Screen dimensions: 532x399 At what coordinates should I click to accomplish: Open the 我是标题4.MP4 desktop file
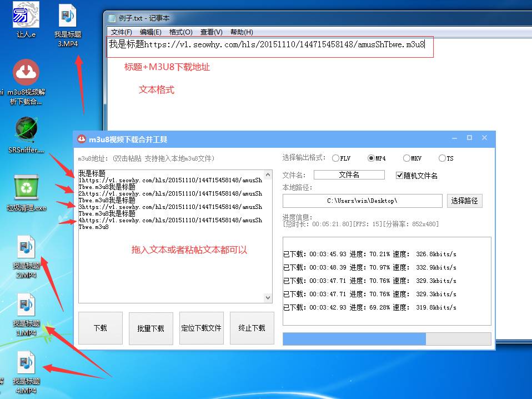26,363
